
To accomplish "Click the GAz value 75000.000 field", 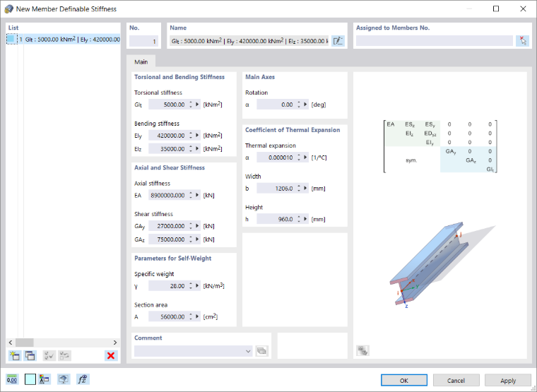I will (x=168, y=239).
